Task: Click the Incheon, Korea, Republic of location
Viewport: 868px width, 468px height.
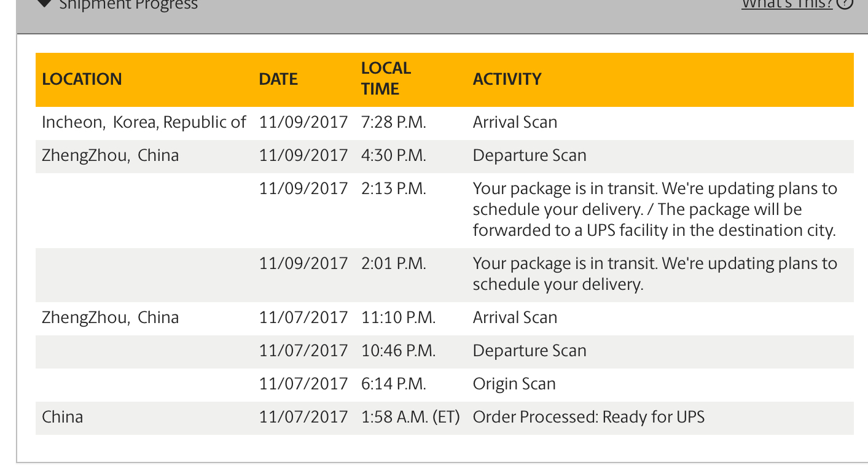Action: point(144,122)
